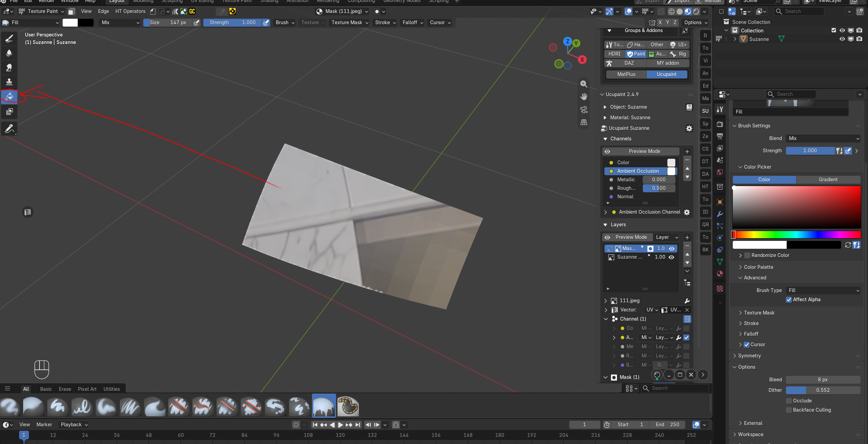868x444 pixels.
Task: Toggle Affect Alpha checkbox
Action: [789, 300]
